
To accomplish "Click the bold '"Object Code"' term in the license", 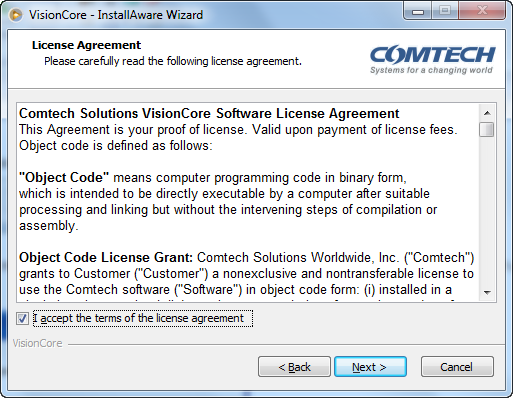I will click(x=64, y=177).
